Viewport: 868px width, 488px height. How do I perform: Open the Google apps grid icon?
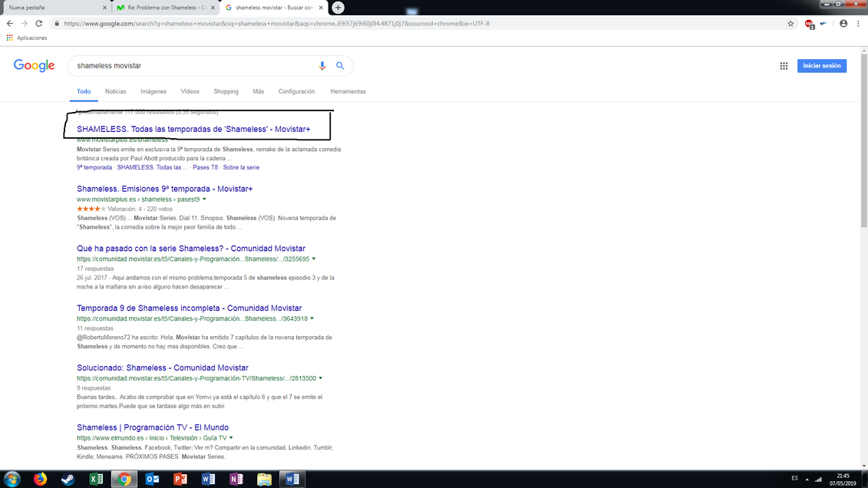(784, 66)
